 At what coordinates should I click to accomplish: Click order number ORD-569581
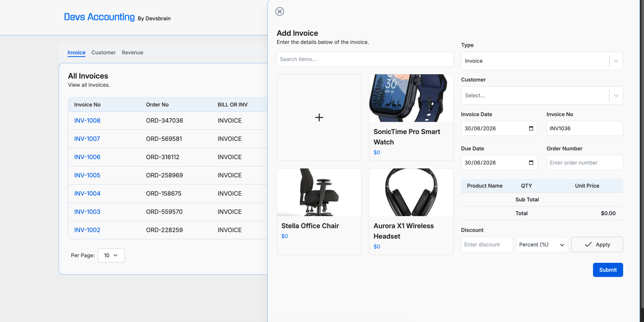coord(164,139)
